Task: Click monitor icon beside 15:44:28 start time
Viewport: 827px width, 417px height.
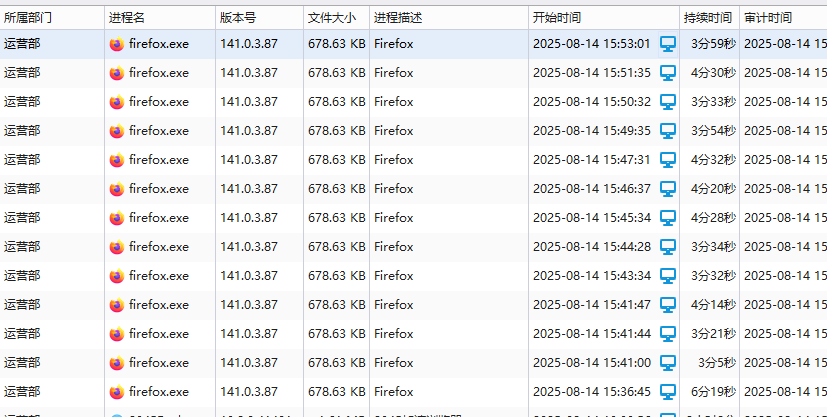Action: tap(668, 247)
